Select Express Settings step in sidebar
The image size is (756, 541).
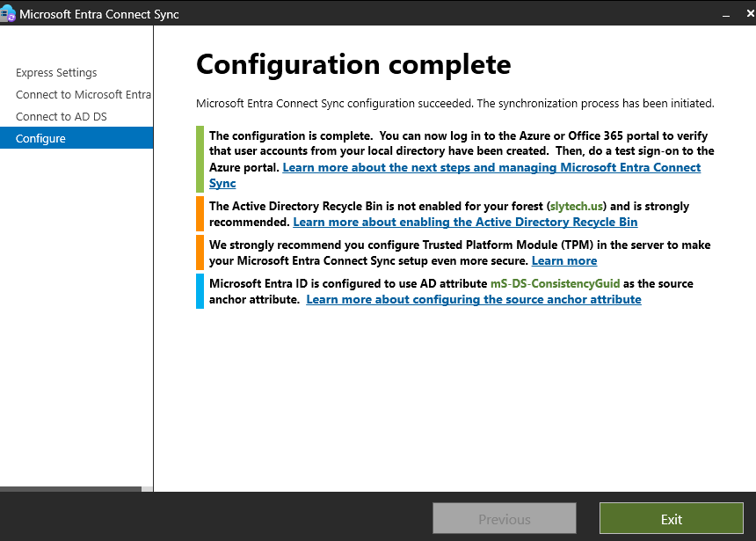56,72
